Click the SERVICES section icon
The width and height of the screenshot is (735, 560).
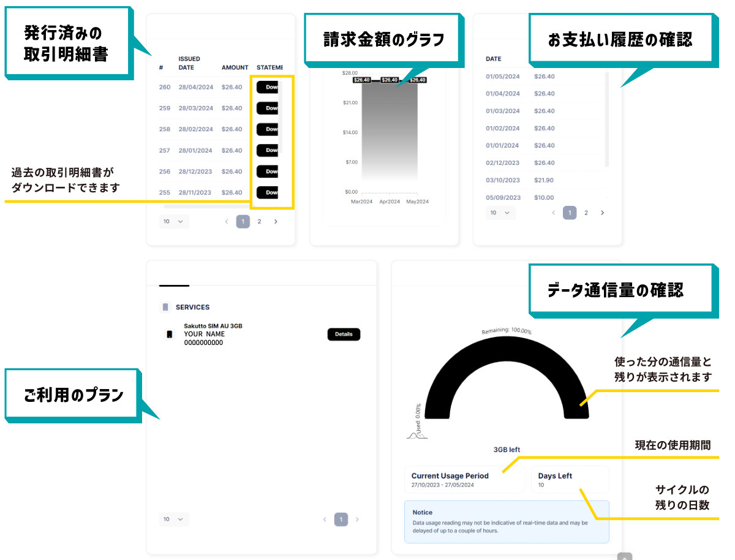coord(165,307)
